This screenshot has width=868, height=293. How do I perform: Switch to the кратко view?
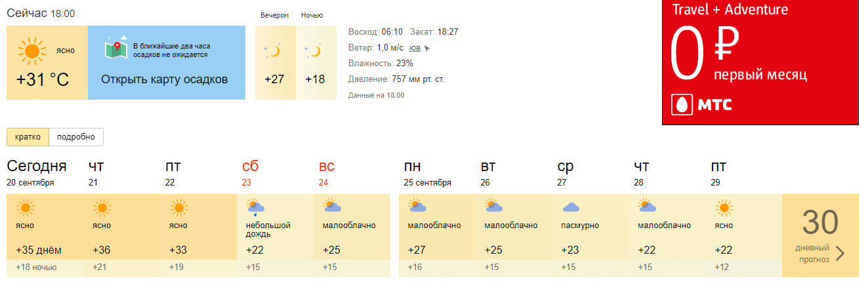28,137
